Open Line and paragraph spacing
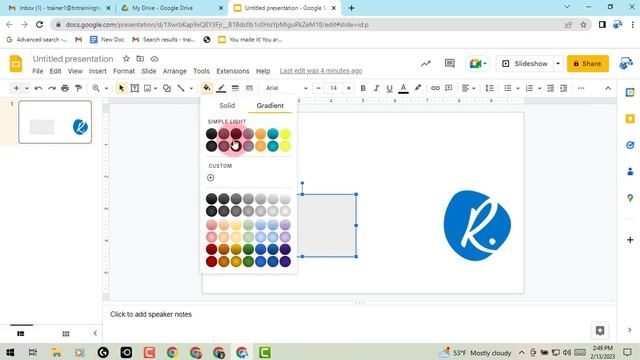 pyautogui.click(x=489, y=88)
